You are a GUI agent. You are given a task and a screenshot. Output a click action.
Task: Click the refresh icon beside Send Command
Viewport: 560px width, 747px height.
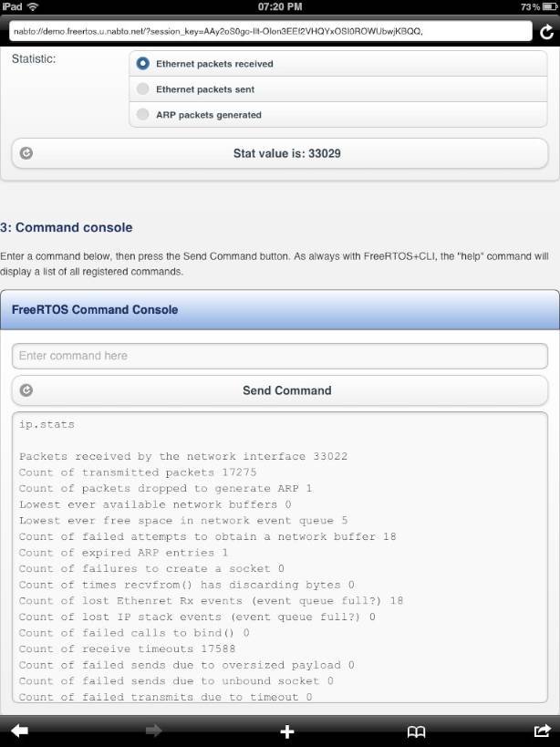click(x=26, y=390)
